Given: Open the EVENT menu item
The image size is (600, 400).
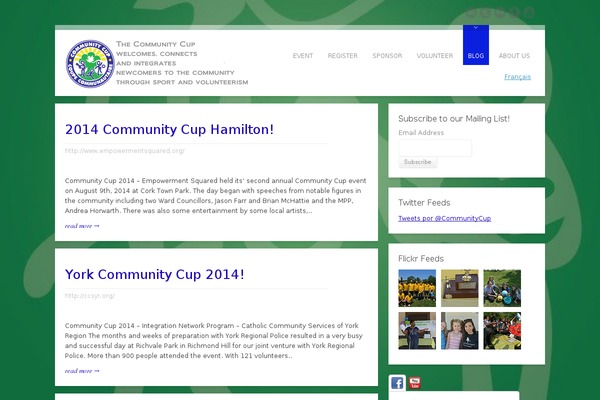Looking at the screenshot, I should click(303, 56).
